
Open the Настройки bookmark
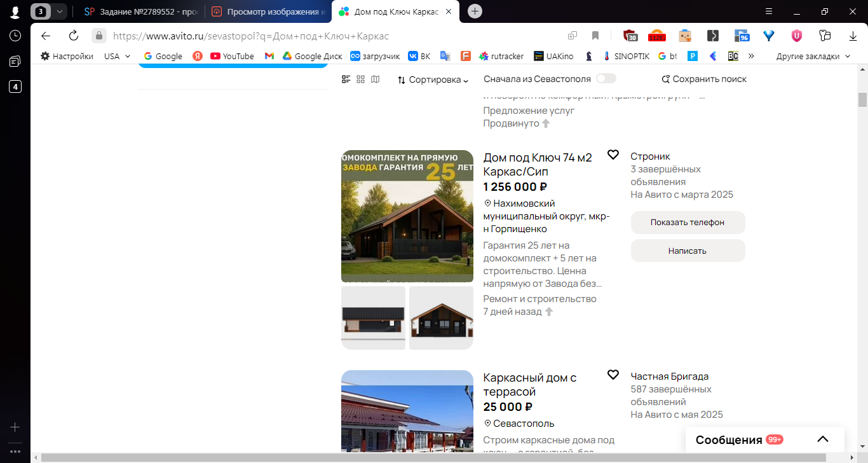click(67, 56)
